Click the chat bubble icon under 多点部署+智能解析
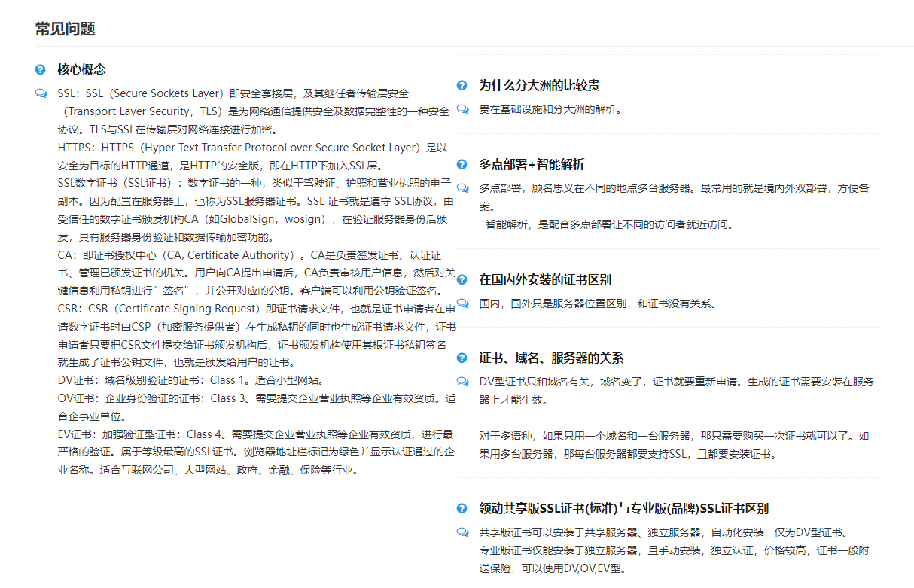Image resolution: width=914 pixels, height=588 pixels. click(462, 188)
